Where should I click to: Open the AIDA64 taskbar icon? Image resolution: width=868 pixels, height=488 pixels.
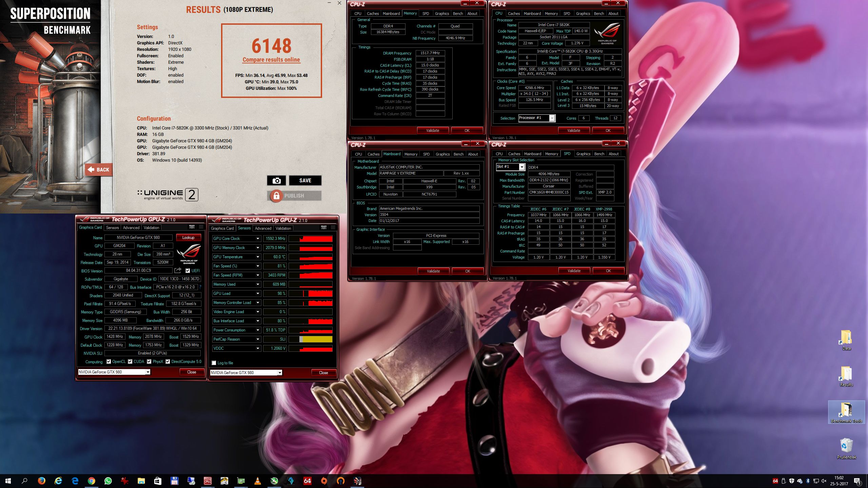coord(307,481)
